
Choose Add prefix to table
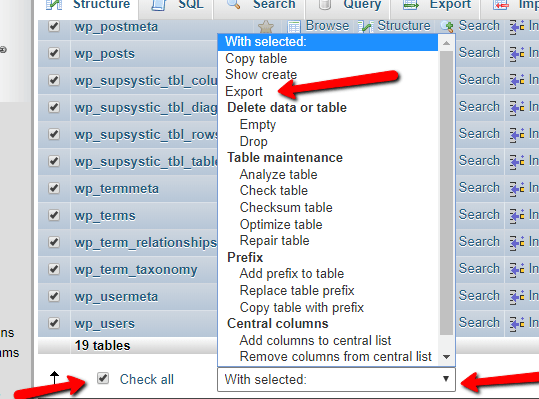tap(292, 274)
